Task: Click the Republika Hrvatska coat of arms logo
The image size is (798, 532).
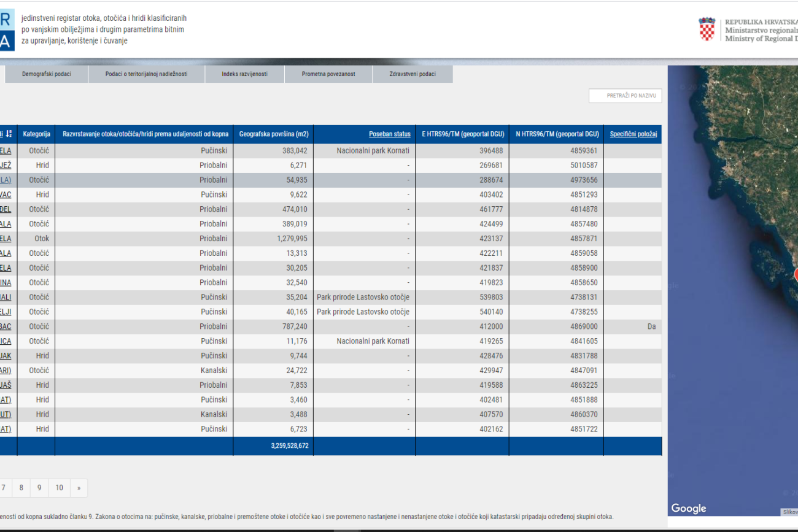Action: pyautogui.click(x=707, y=29)
